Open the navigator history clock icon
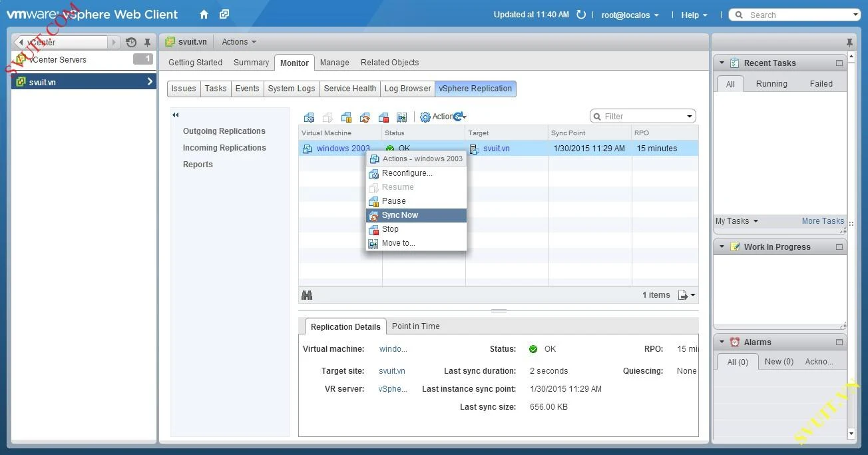Image resolution: width=868 pixels, height=455 pixels. (131, 42)
